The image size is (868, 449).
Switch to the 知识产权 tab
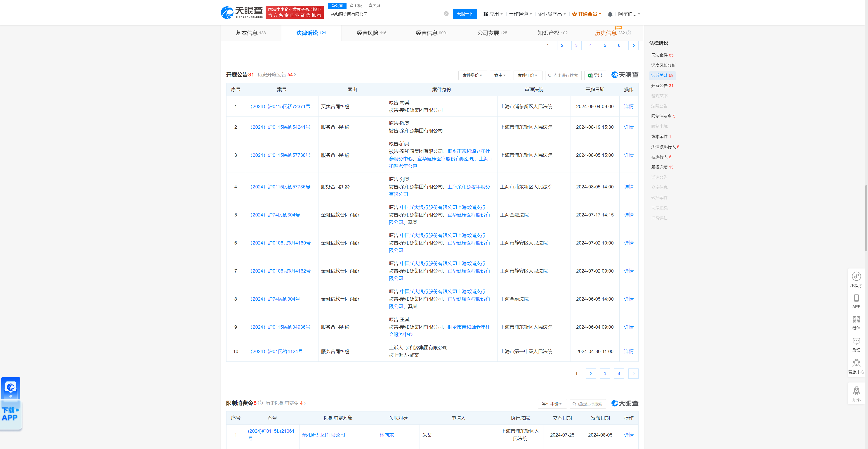[552, 33]
